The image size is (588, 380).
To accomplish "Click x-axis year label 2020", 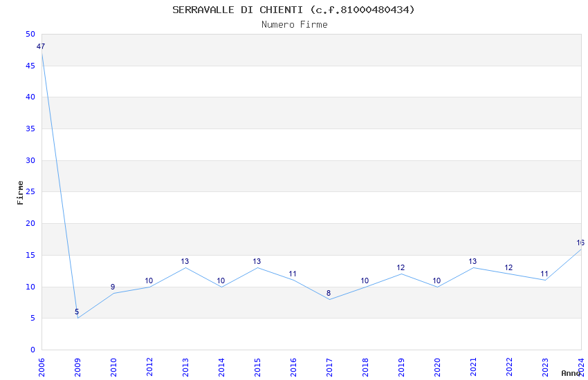I will [438, 367].
